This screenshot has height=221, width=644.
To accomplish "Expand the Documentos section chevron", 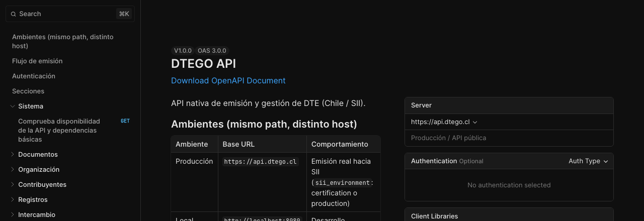I will [x=13, y=154].
